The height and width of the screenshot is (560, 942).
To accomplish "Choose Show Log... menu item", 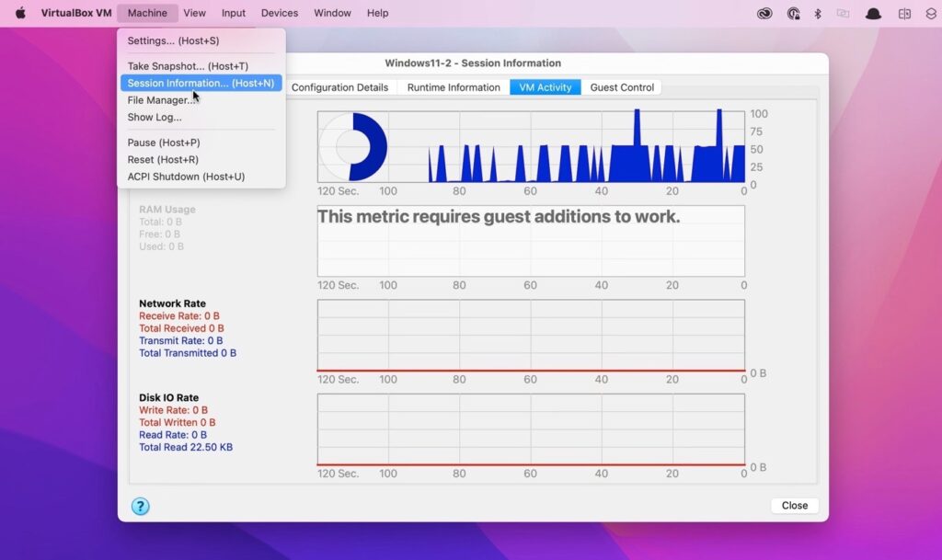I will [x=201, y=117].
